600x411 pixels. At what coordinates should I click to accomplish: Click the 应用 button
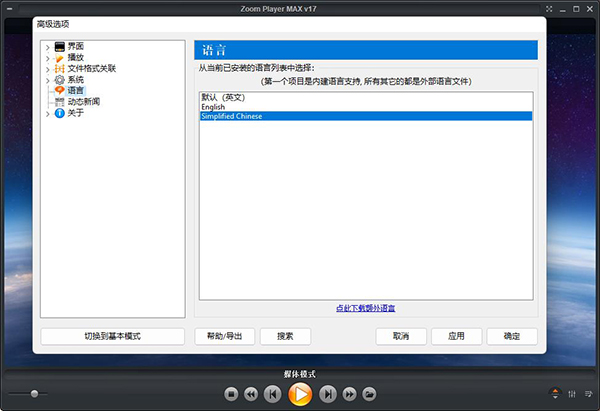[457, 336]
